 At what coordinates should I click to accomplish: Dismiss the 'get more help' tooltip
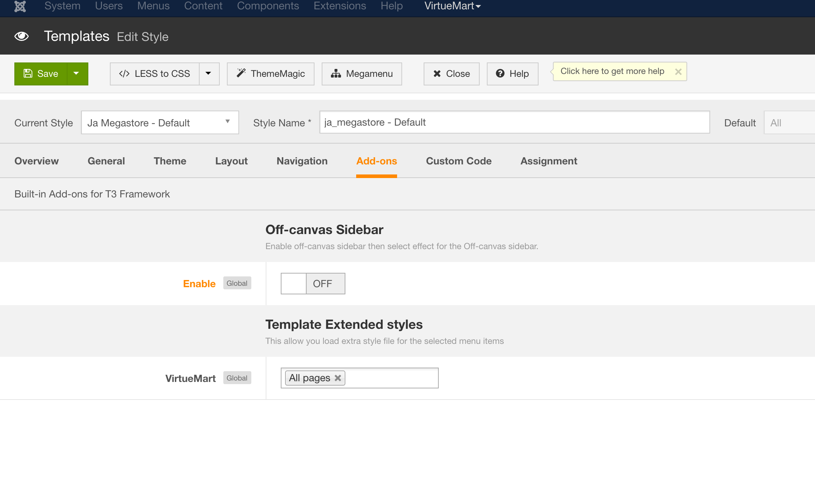coord(678,71)
